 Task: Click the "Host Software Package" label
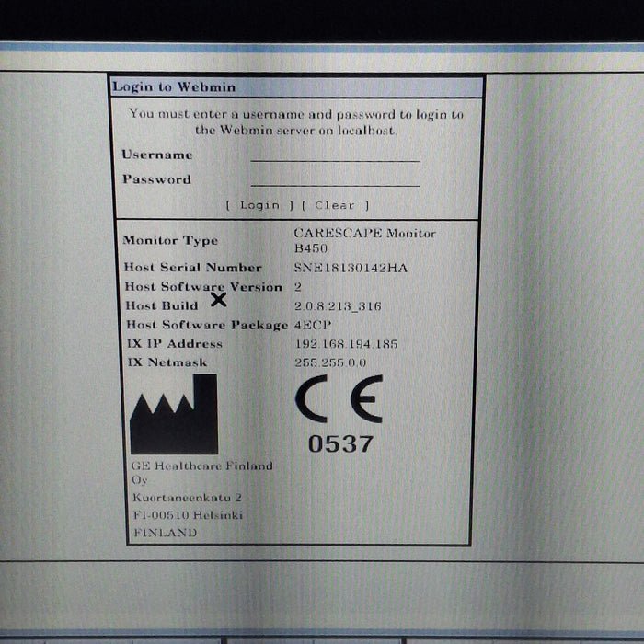(207, 325)
